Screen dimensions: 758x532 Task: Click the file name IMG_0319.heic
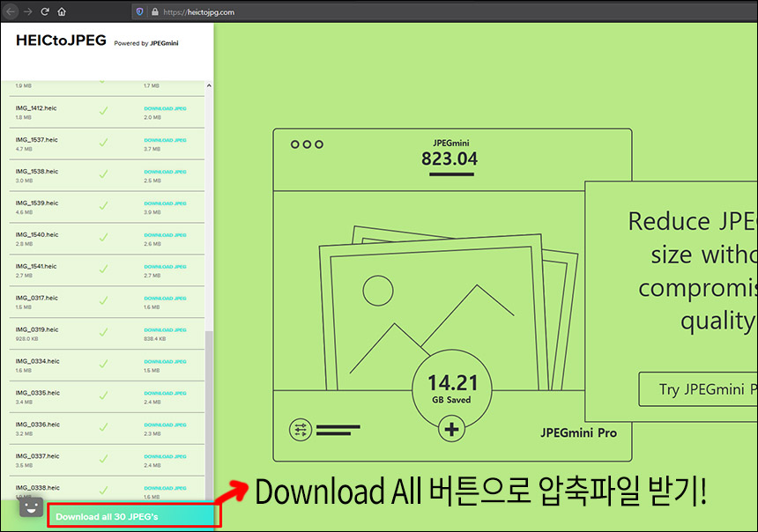(x=37, y=329)
